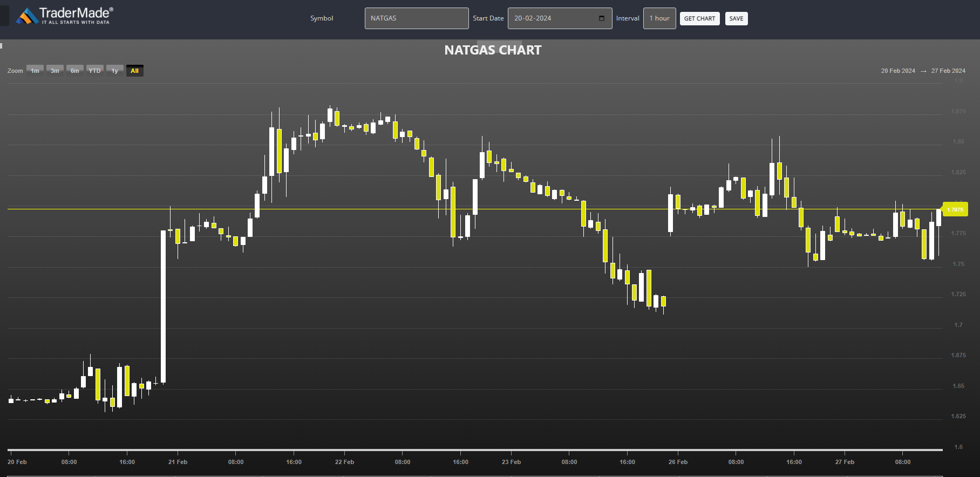980x477 pixels.
Task: Click the 1.65 price axis label
Action: click(x=958, y=386)
